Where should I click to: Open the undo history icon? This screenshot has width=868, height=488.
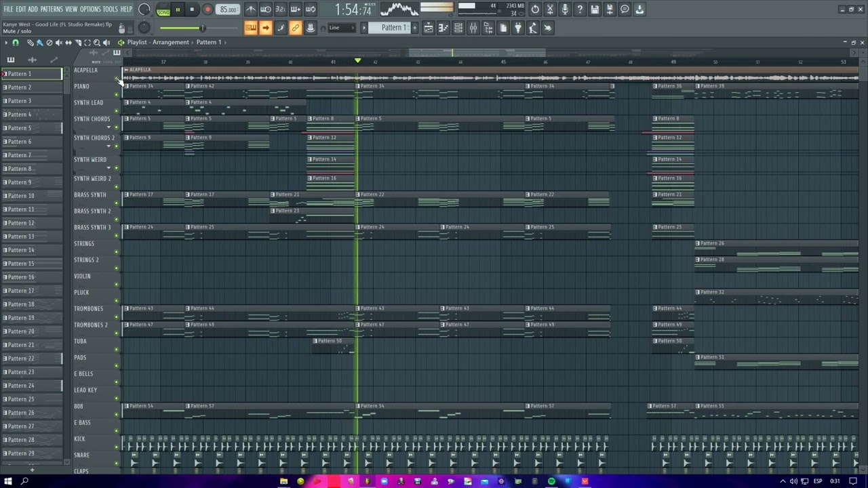(x=535, y=9)
